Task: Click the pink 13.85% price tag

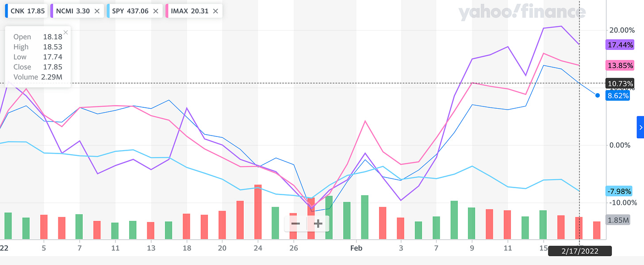Action: [x=619, y=65]
